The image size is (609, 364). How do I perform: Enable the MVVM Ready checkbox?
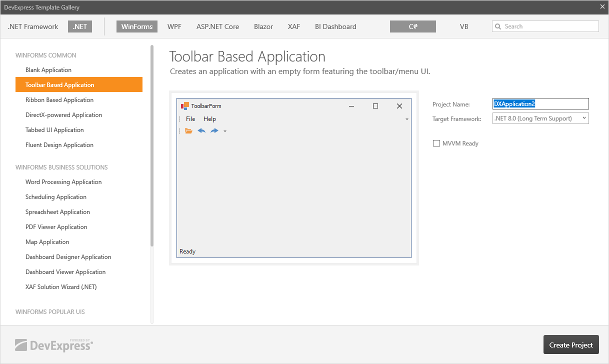pos(436,143)
